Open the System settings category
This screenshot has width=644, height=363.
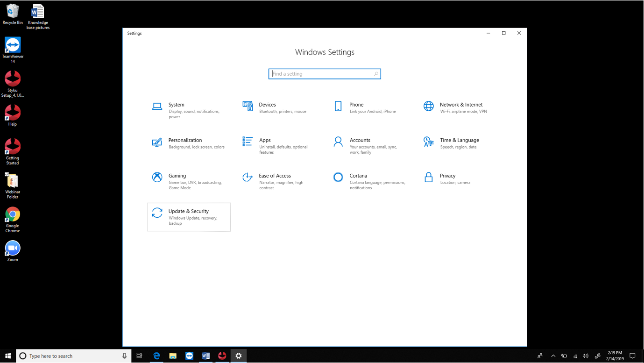pos(176,105)
